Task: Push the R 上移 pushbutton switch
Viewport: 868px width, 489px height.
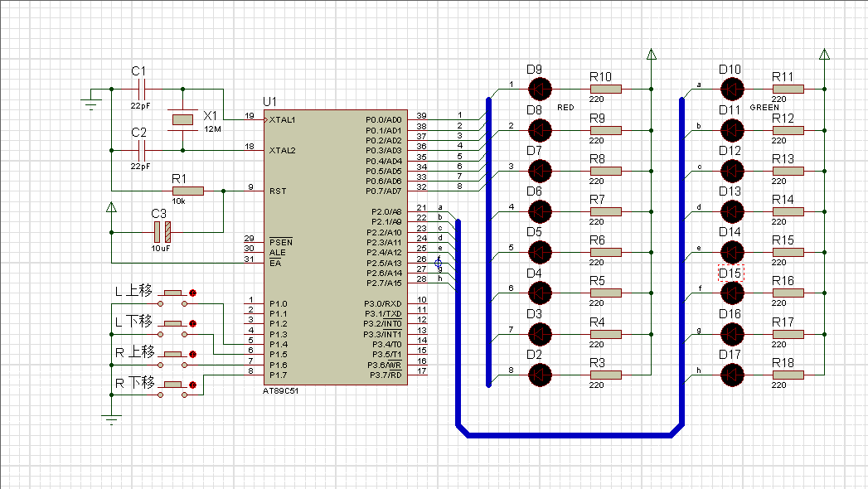Action: pos(172,359)
